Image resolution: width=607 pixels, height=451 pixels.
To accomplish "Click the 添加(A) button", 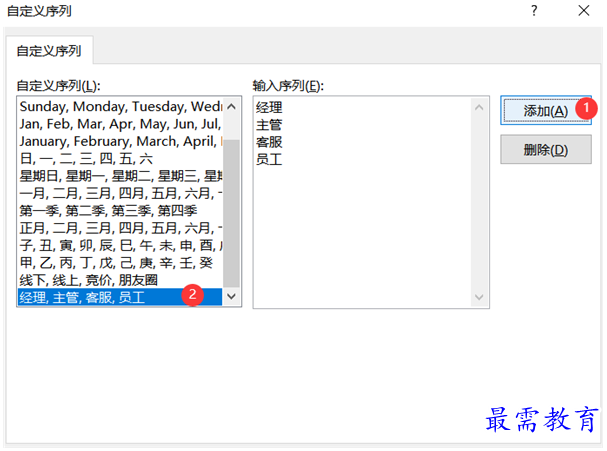I will click(x=545, y=110).
